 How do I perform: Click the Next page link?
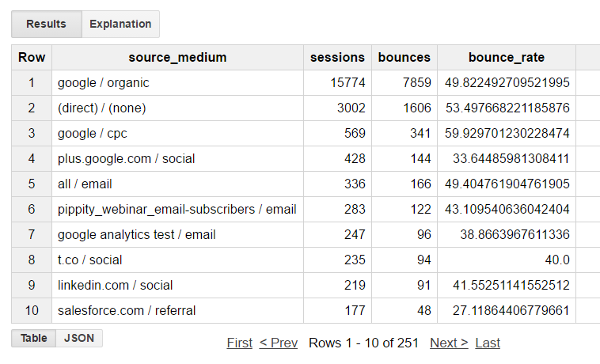(x=449, y=343)
